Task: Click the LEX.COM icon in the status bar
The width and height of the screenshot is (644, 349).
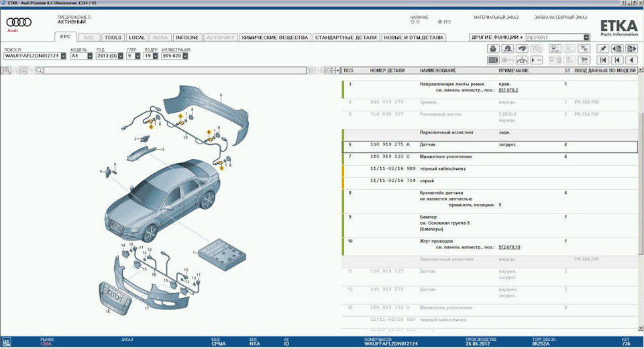Action: 6,342
